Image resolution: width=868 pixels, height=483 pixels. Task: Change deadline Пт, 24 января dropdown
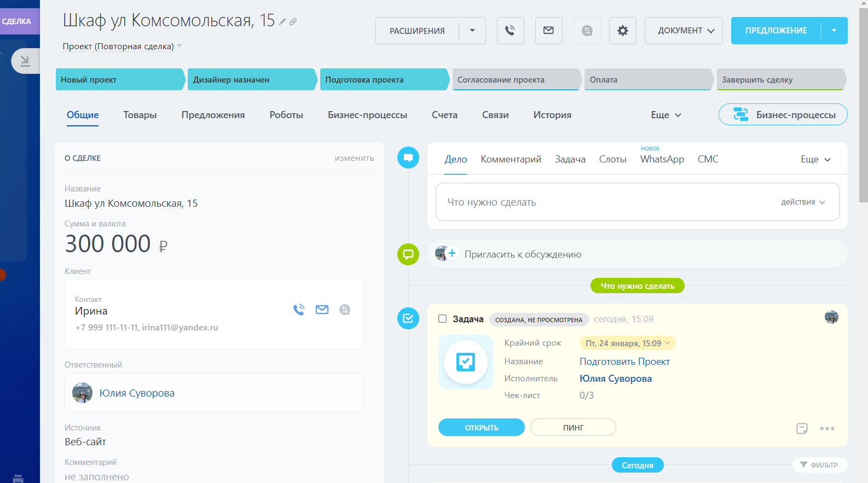[x=628, y=344]
